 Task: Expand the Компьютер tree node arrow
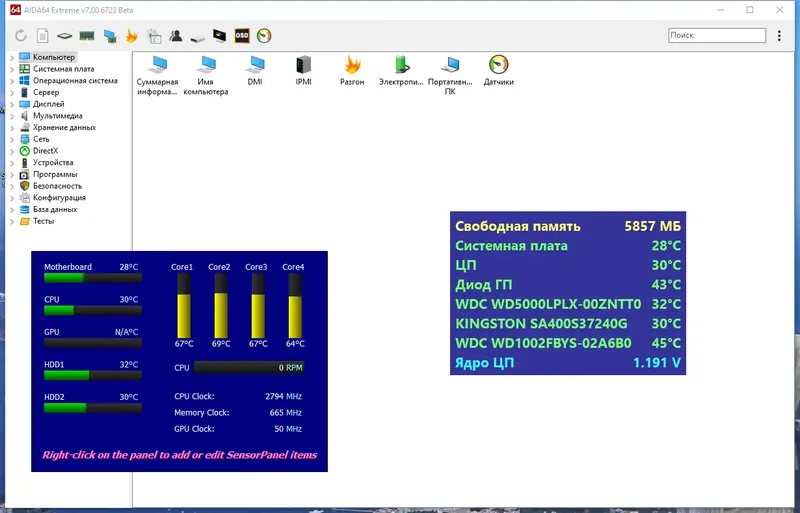pos(12,57)
